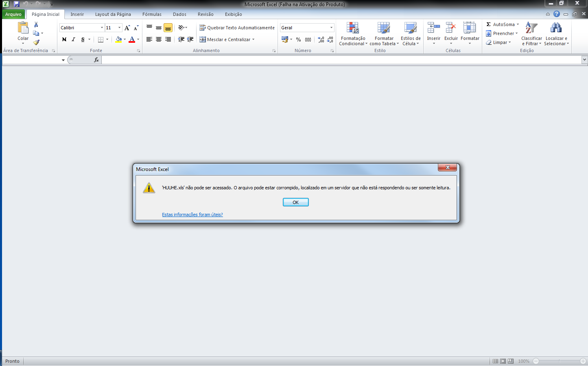
Task: Open the Arquivo file tab
Action: [x=13, y=14]
